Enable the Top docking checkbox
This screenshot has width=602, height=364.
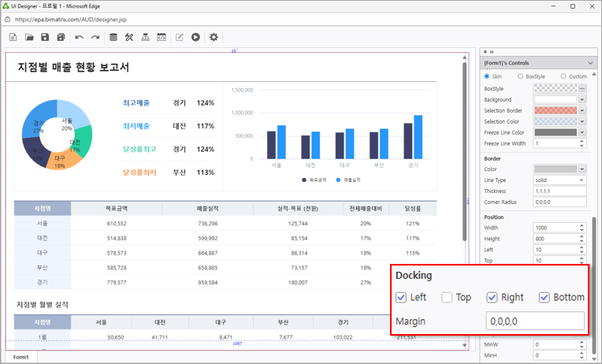coord(447,297)
